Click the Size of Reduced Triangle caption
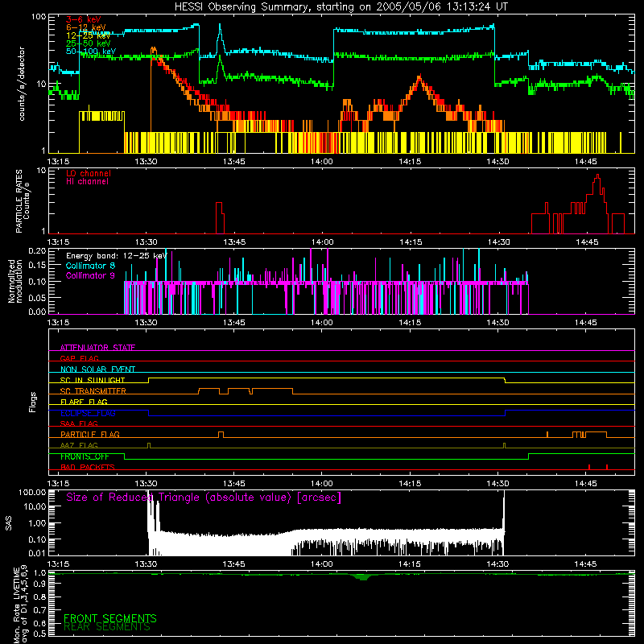Screen dimensions: 644x644 tap(204, 497)
